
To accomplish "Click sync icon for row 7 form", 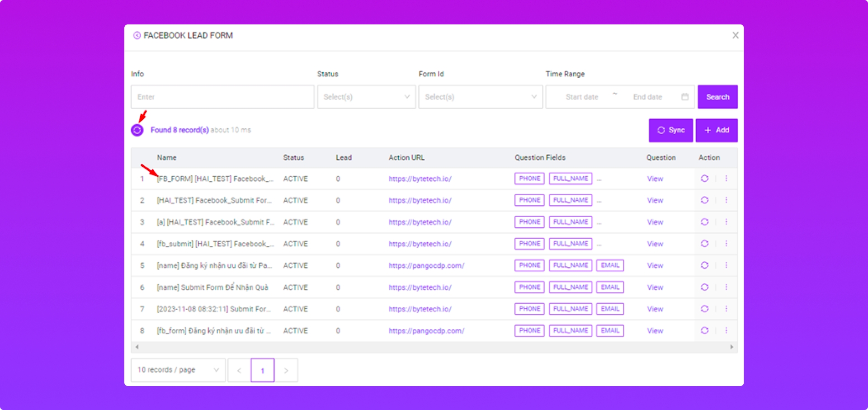I will [704, 309].
